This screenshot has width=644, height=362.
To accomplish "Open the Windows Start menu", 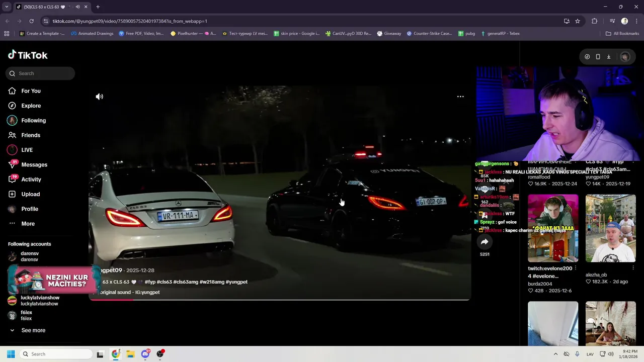I will [x=11, y=354].
